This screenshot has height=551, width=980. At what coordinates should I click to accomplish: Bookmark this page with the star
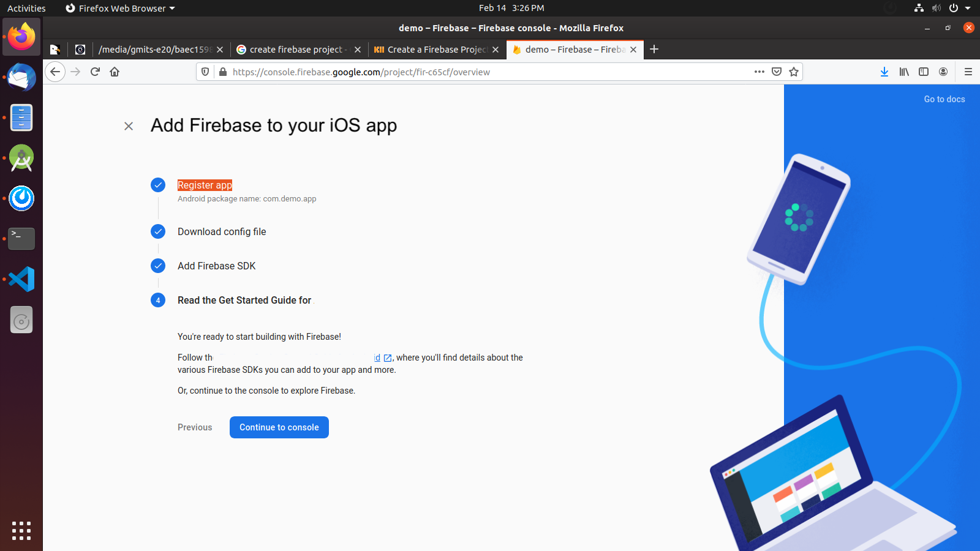point(794,72)
